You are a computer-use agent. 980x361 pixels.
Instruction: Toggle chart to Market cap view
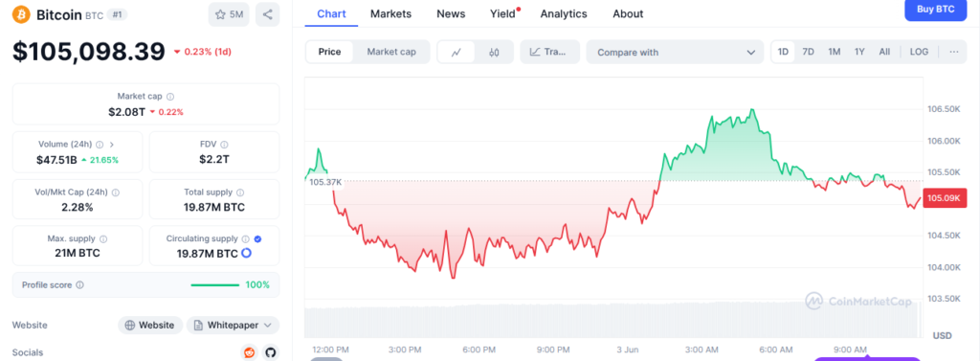391,52
